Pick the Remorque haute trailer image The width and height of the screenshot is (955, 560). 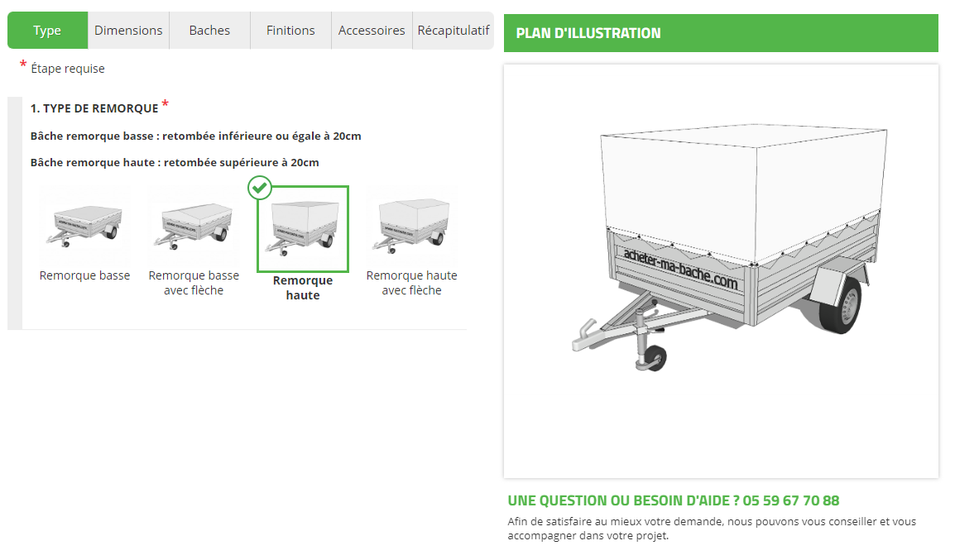(x=303, y=229)
